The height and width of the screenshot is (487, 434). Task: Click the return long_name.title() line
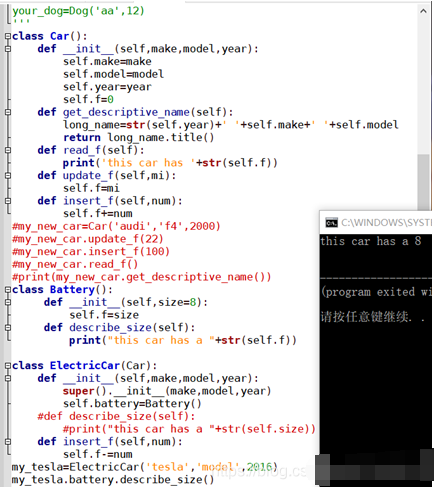(x=139, y=137)
